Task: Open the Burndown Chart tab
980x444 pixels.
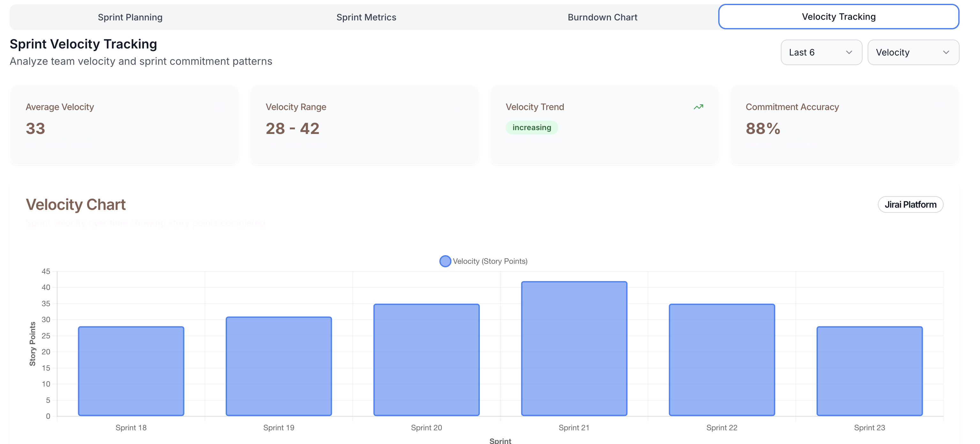Action: click(x=602, y=17)
